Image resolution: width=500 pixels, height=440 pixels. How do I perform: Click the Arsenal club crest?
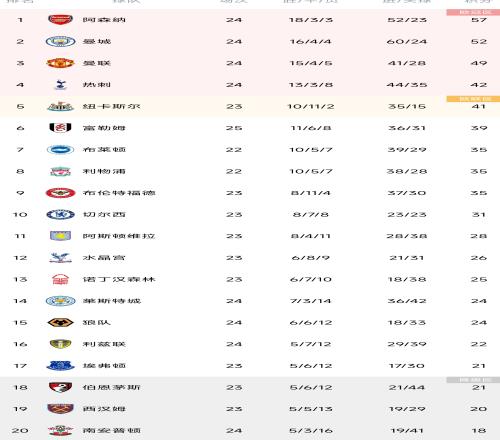pos(60,20)
